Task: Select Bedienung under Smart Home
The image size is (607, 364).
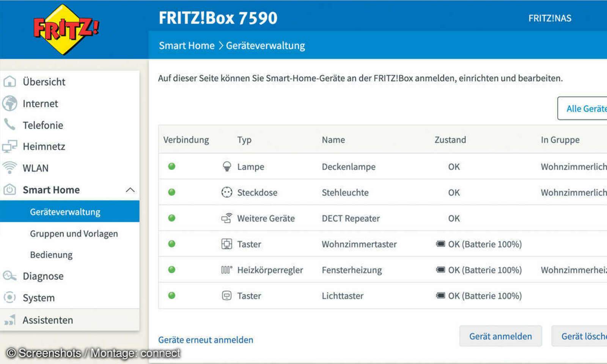Action: pos(51,254)
